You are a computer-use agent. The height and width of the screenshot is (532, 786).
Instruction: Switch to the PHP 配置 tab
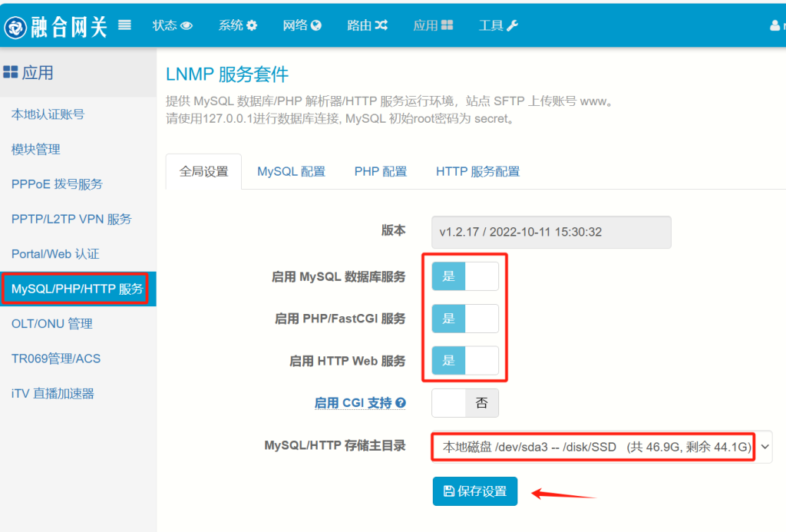point(381,171)
